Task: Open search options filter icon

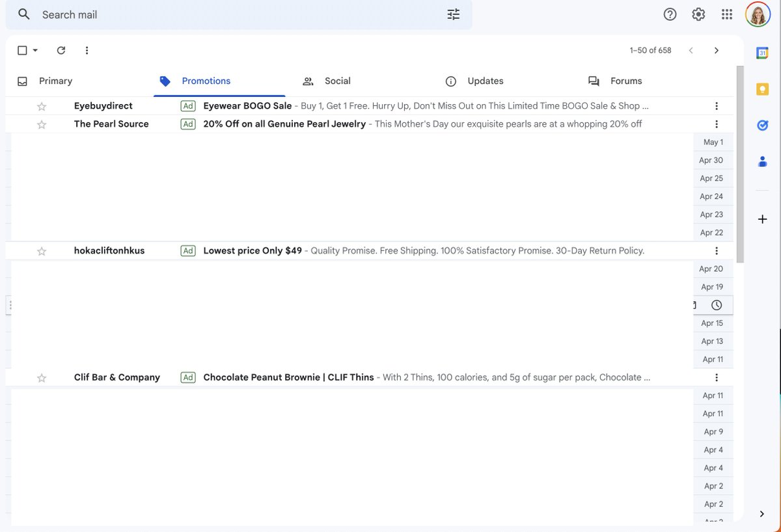Action: tap(454, 14)
